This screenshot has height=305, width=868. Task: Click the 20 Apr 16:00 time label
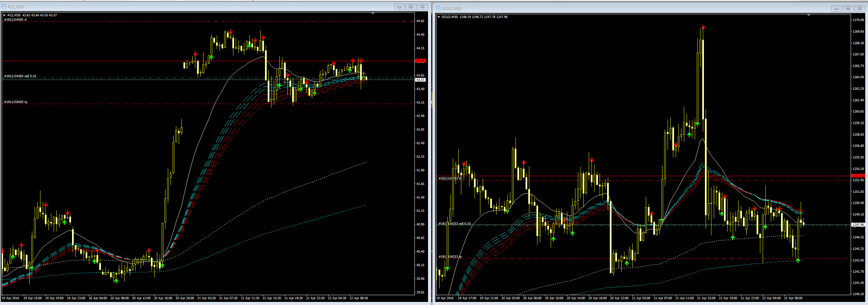tap(163, 298)
